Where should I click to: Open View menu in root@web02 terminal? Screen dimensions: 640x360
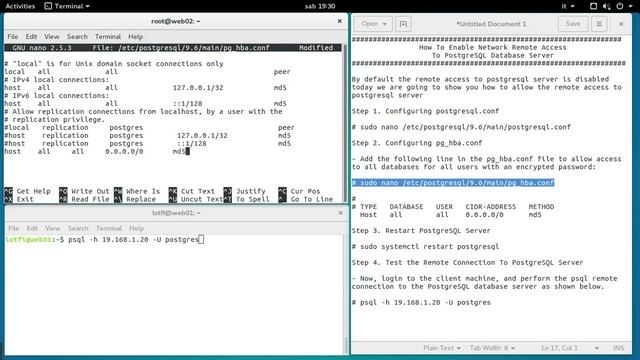(x=52, y=36)
